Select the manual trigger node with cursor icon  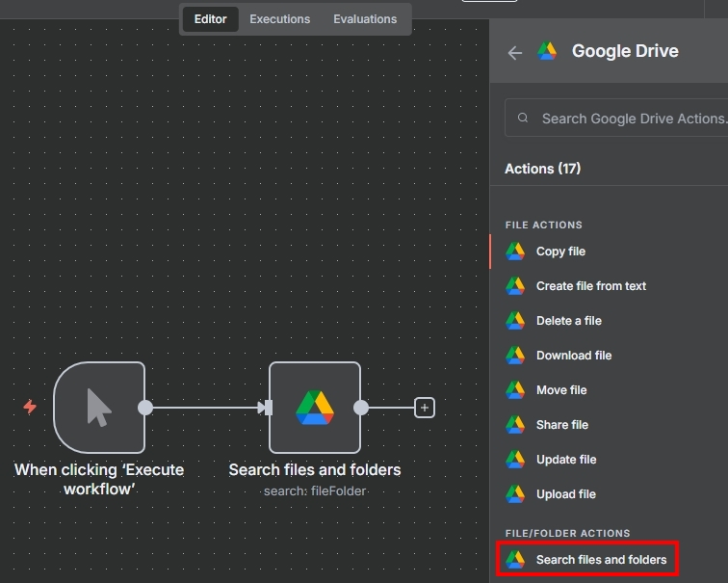[99, 408]
